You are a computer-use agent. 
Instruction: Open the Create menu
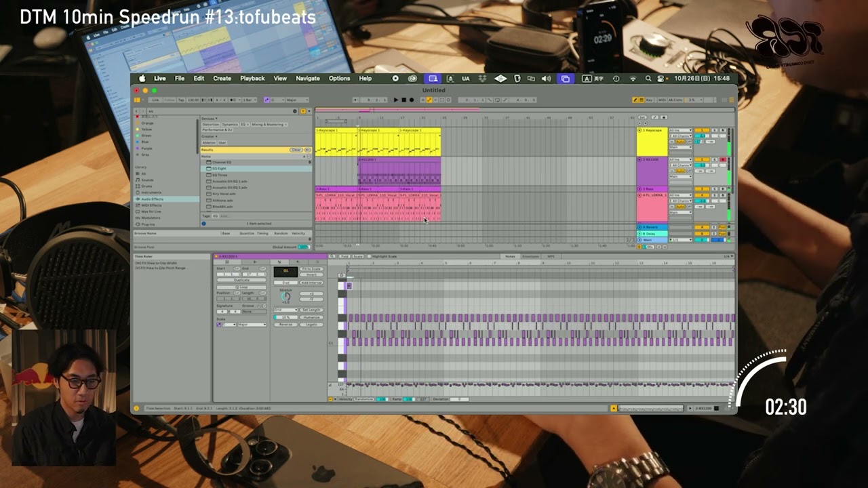coord(222,79)
